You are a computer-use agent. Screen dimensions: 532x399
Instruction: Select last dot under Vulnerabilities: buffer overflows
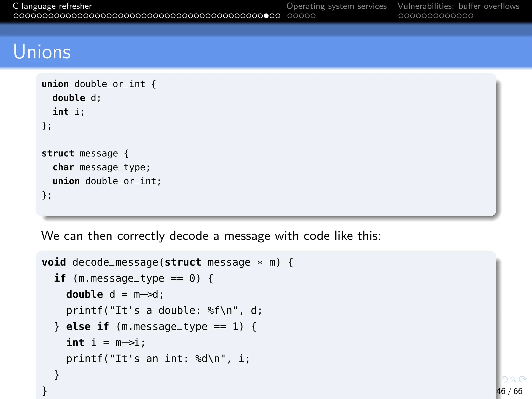click(x=470, y=16)
